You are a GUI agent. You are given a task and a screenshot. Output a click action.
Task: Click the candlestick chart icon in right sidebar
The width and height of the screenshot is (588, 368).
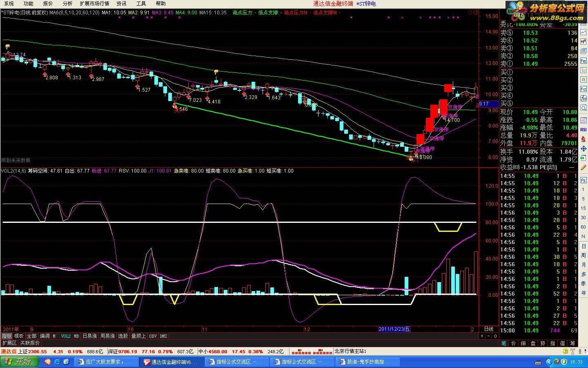pos(584,41)
